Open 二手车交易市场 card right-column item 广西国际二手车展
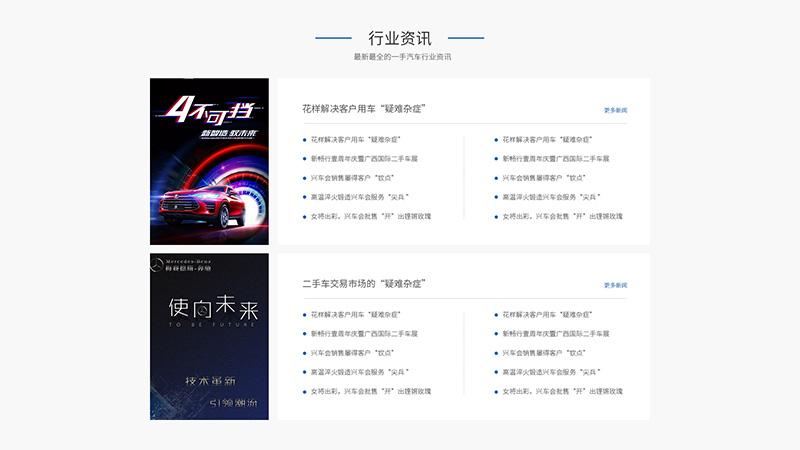The width and height of the screenshot is (800, 450). click(556, 334)
